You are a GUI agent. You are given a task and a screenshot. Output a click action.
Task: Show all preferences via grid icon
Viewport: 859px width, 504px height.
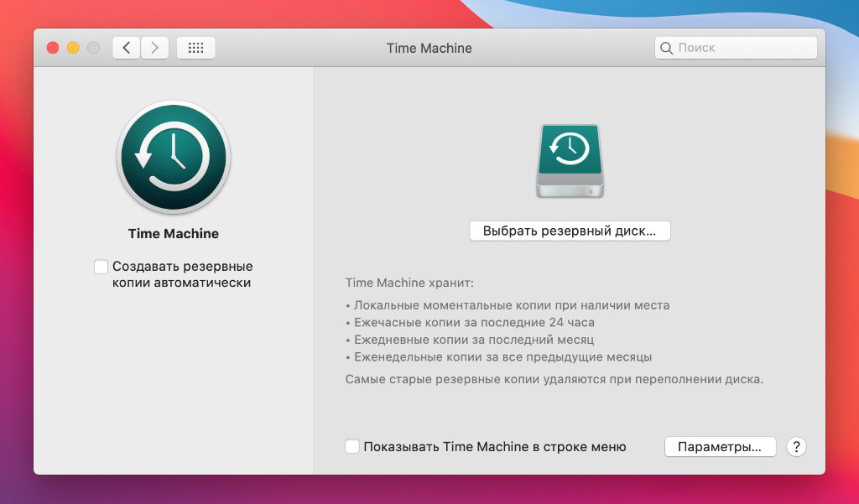pos(195,48)
